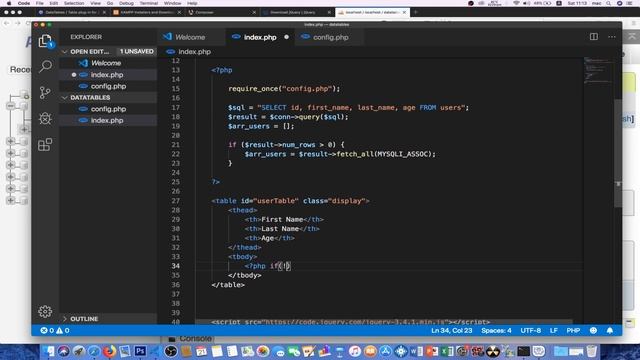640x360 pixels.
Task: Open the editor More Actions ellipsis
Action: pos(611,37)
